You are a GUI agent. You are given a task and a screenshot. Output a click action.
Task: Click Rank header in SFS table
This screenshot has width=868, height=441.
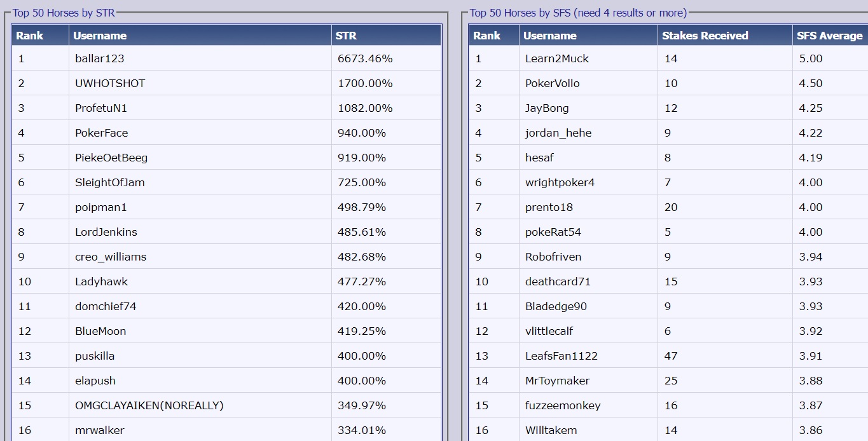coord(486,36)
